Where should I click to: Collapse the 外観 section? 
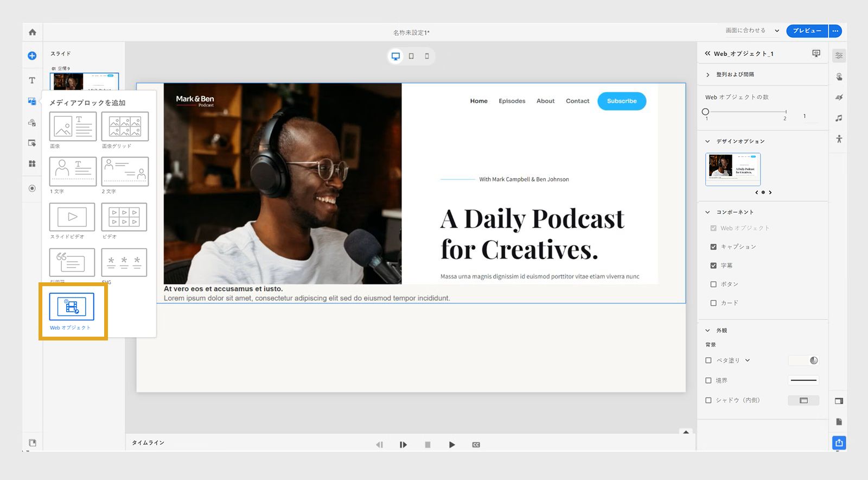[707, 330]
